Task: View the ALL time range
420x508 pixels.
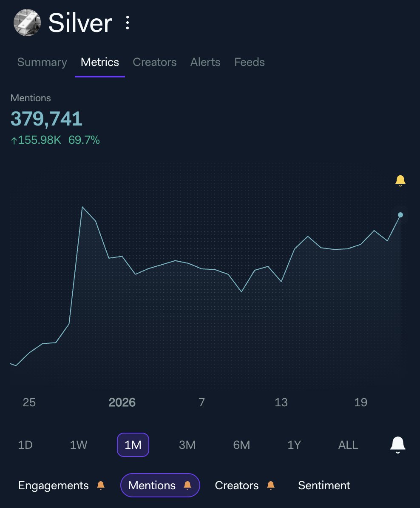Action: (348, 445)
